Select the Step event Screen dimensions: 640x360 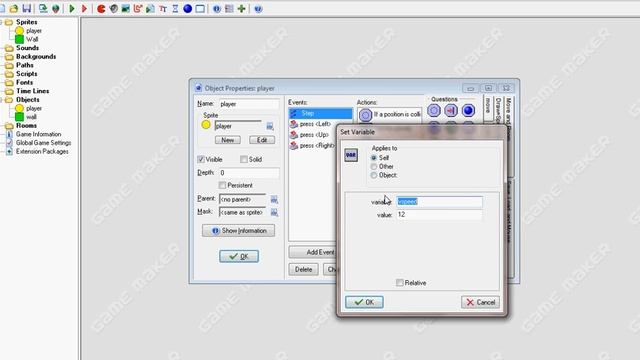coord(320,113)
